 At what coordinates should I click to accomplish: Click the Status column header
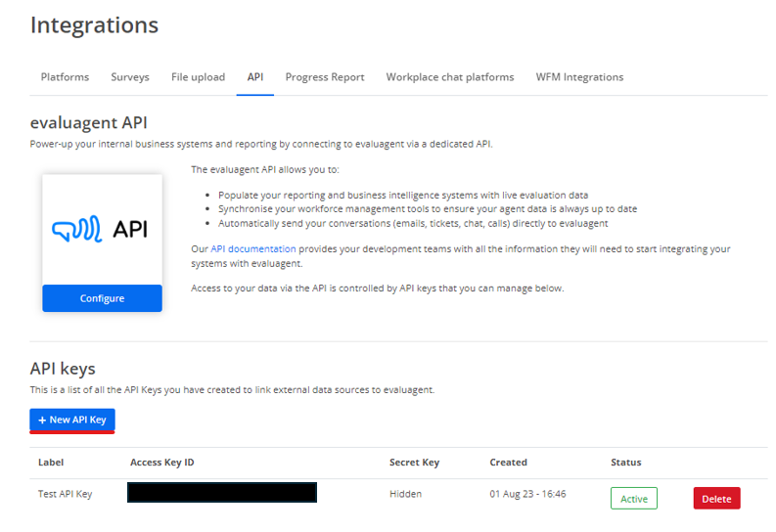tap(625, 463)
